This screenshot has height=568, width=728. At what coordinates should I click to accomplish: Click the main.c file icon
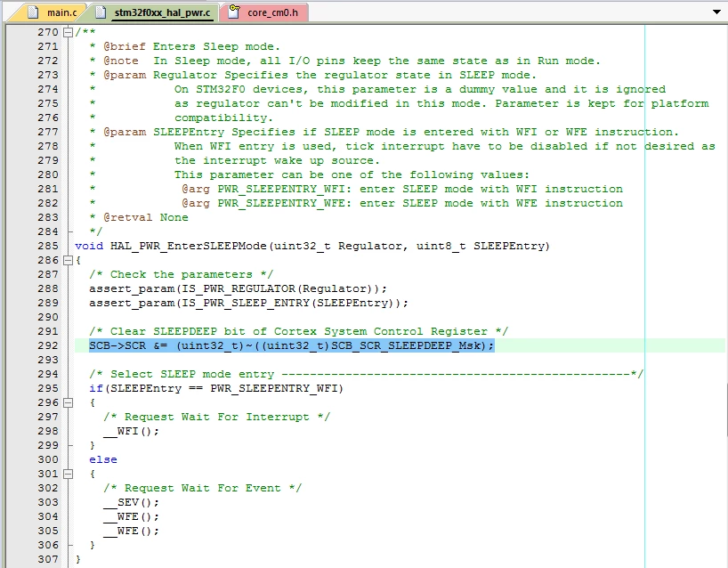pyautogui.click(x=33, y=12)
